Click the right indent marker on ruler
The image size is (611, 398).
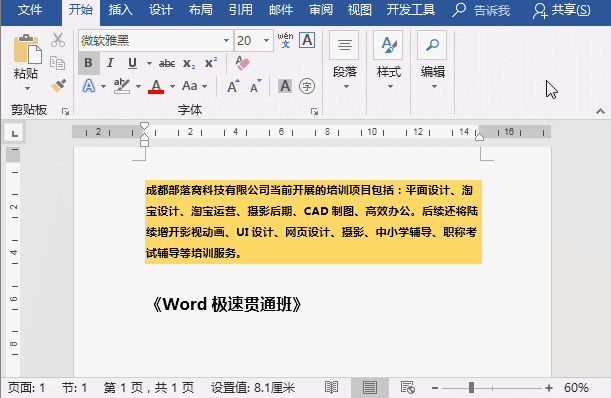coord(479,136)
